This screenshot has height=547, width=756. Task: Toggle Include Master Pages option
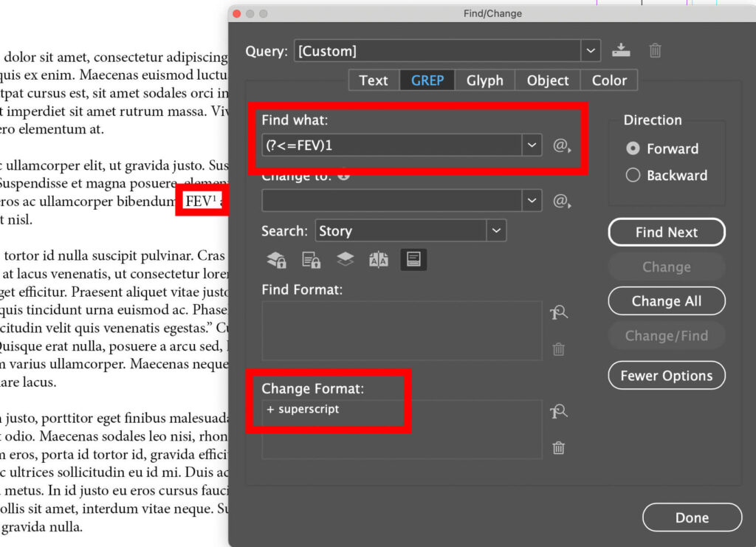click(379, 259)
